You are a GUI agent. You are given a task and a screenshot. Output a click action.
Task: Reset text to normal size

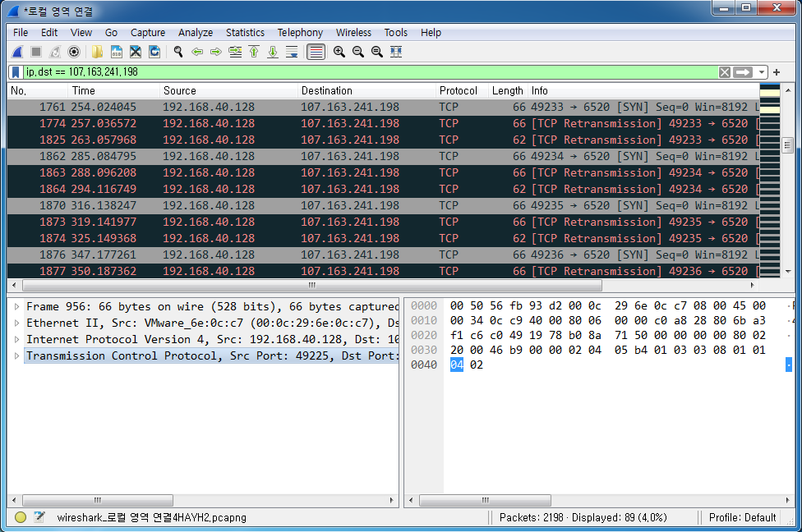coord(376,52)
